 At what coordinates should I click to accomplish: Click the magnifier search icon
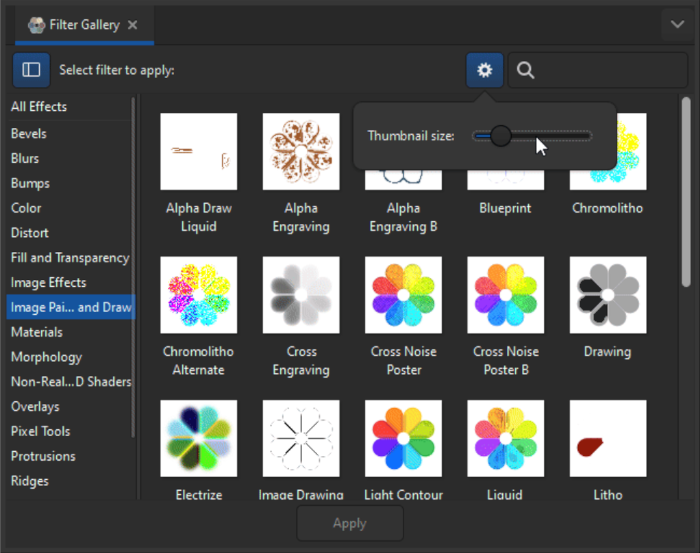526,70
